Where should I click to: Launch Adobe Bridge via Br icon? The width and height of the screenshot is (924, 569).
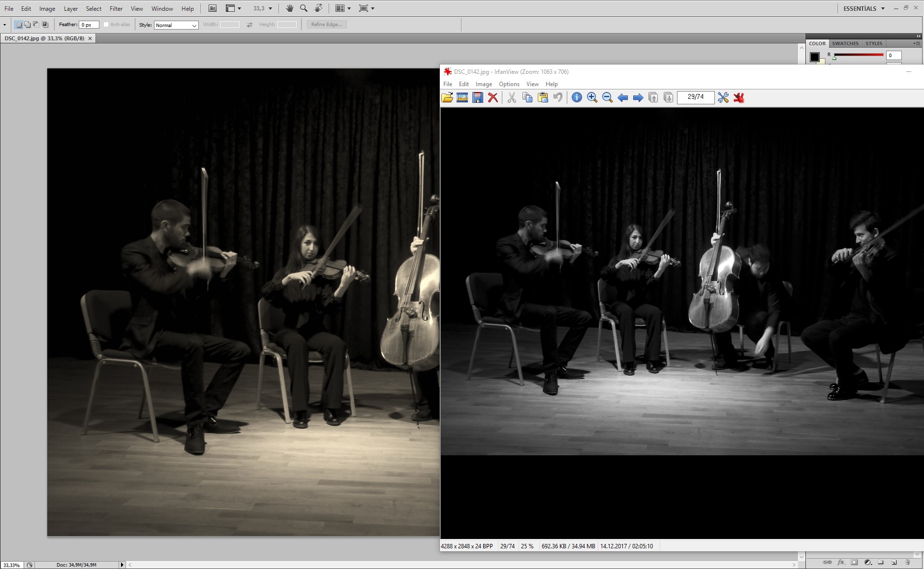tap(213, 8)
